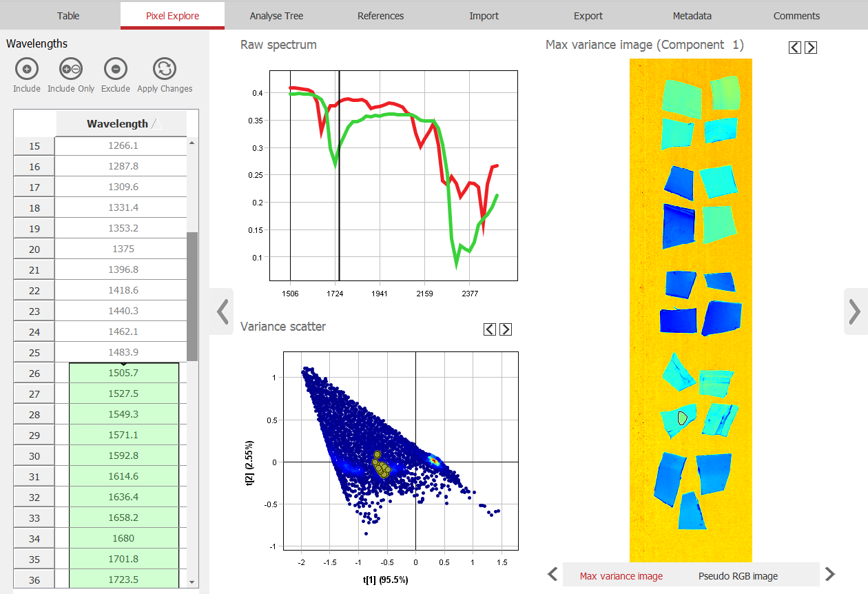Screen dimensions: 868x594
Task: Show previous variance scatter component
Action: (x=490, y=329)
